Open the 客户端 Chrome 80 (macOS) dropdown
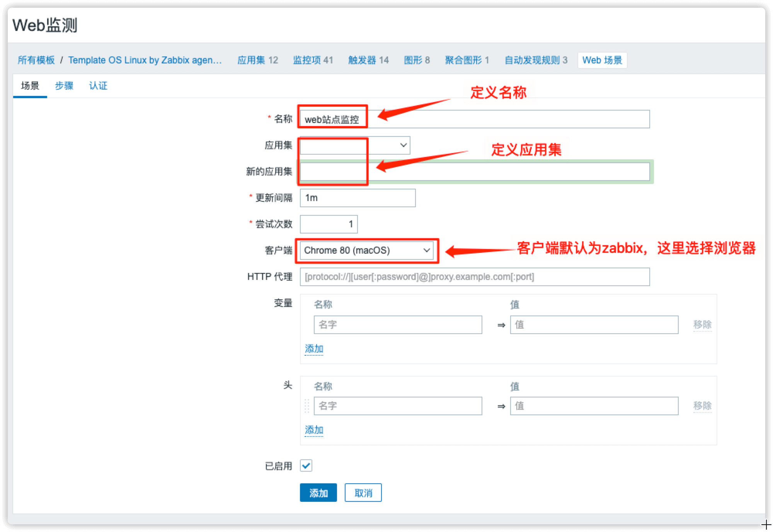The image size is (773, 532). point(367,251)
